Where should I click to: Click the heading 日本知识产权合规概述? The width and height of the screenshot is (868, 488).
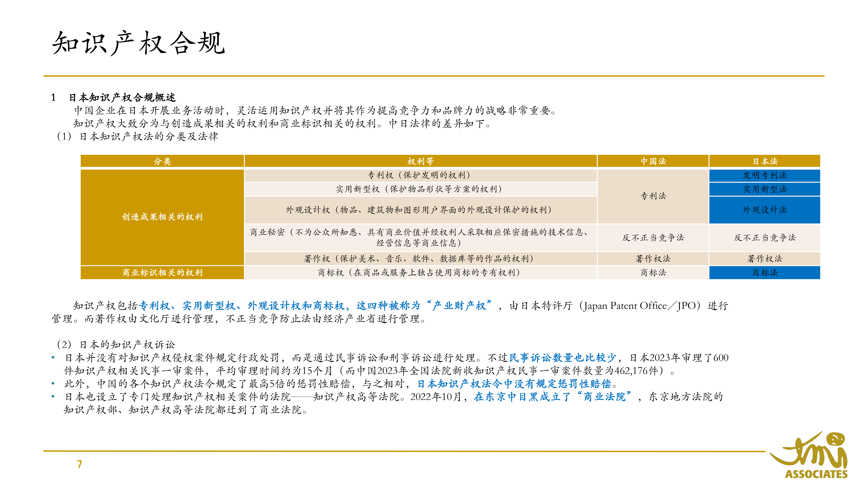click(x=122, y=98)
